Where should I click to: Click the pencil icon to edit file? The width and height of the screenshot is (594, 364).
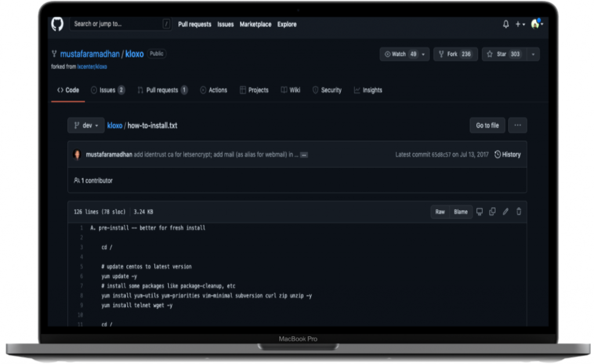click(505, 212)
